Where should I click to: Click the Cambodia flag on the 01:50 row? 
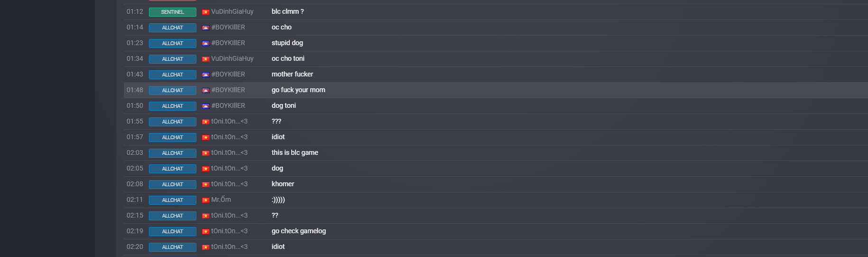point(205,106)
